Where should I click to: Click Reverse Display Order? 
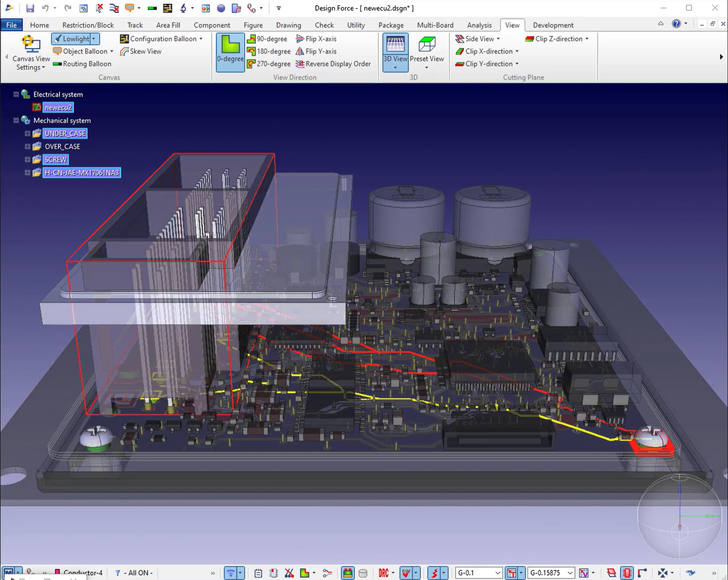333,64
